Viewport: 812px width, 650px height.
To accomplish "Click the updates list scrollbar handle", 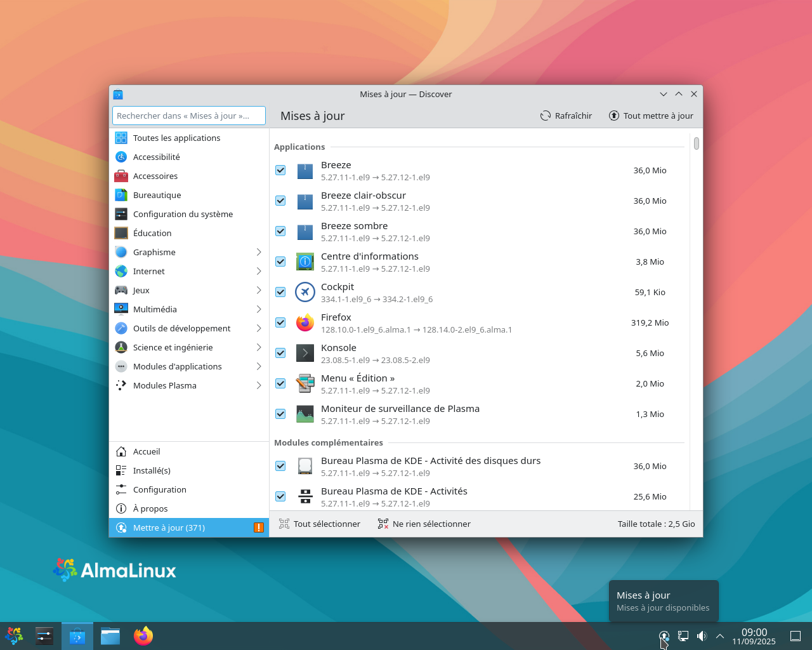I will (697, 143).
